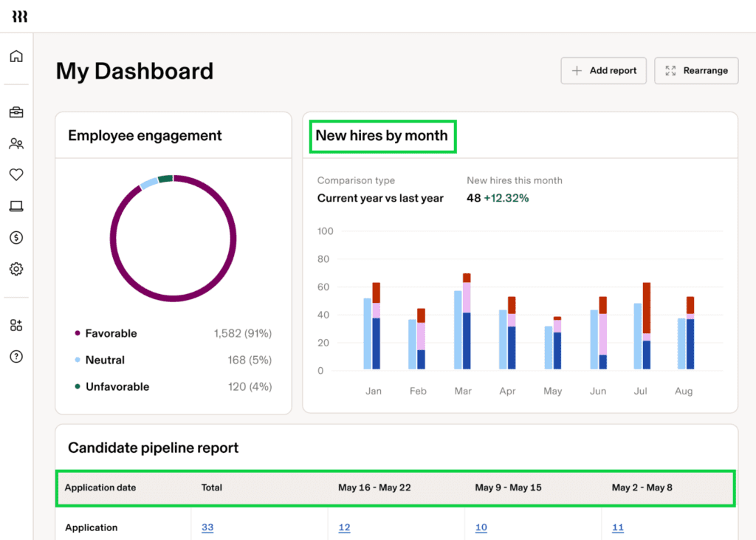Click the Jan bars in the chart
Image resolution: width=756 pixels, height=540 pixels.
[372, 327]
